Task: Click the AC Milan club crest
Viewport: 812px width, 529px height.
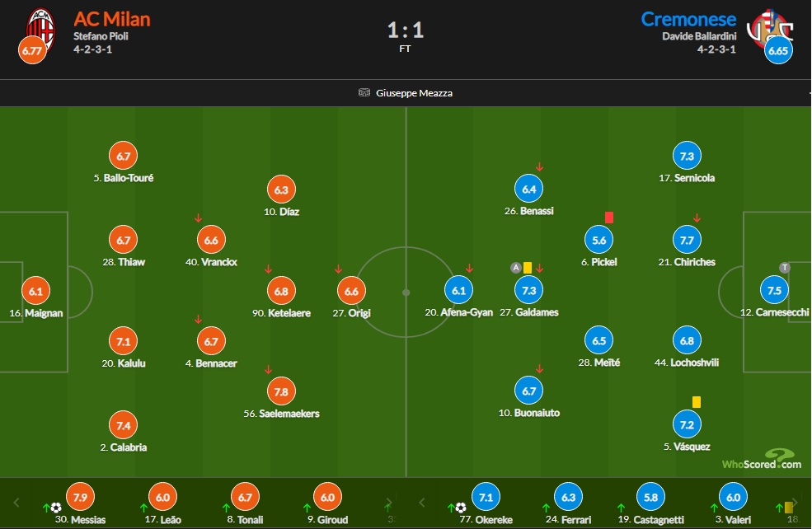Action: coord(41,29)
